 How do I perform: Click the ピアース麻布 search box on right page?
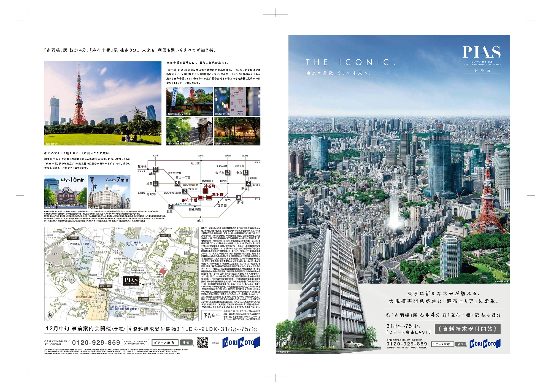[x=442, y=344]
